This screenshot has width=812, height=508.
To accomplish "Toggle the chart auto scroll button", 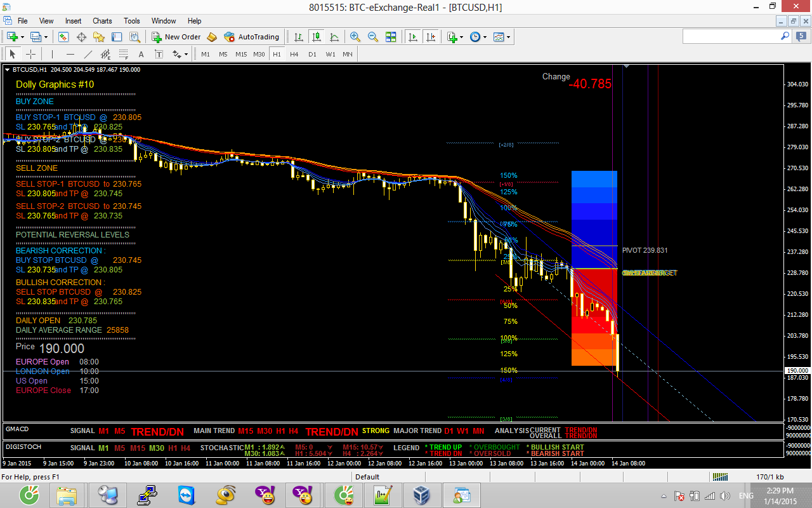I will coord(413,37).
